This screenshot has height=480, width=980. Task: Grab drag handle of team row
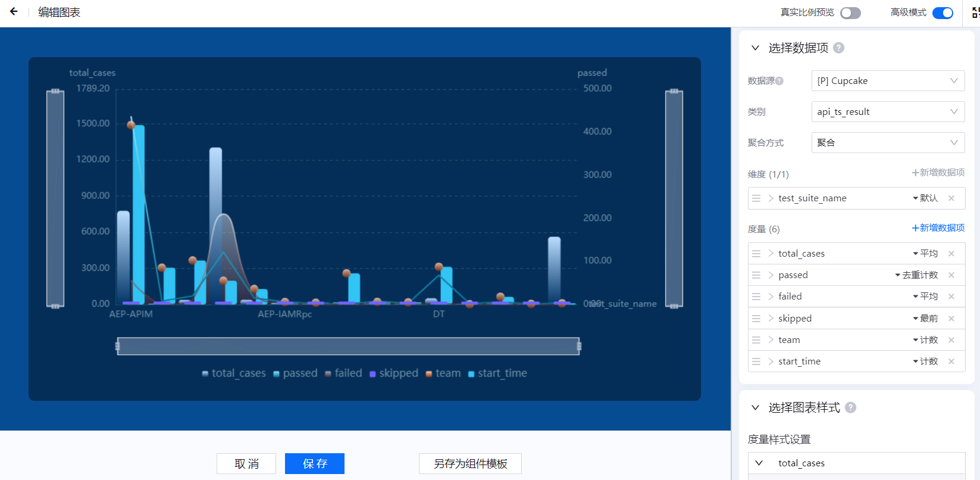click(756, 340)
